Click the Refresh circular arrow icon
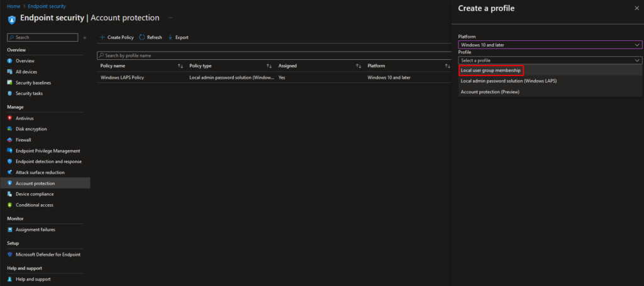 [x=142, y=37]
